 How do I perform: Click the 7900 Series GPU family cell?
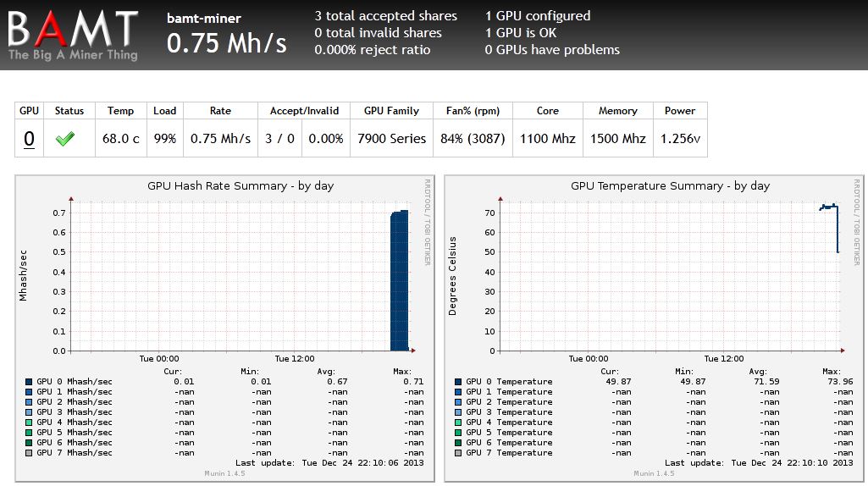(x=391, y=138)
